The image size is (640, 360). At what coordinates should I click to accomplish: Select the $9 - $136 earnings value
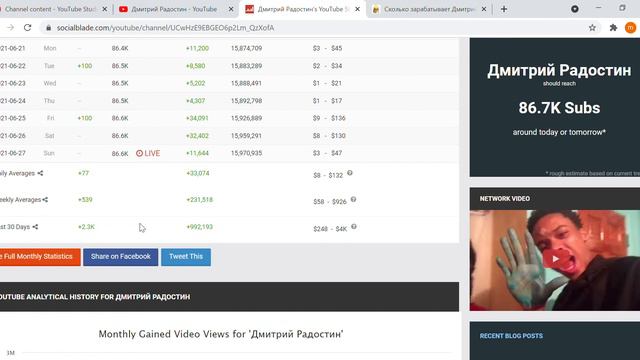tap(329, 118)
